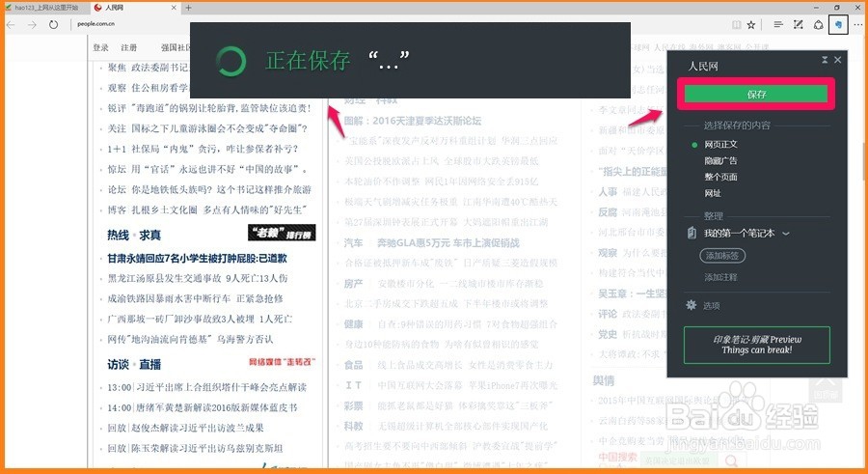This screenshot has width=868, height=474.
Task: Click 彩票 category label
Action: click(x=353, y=405)
